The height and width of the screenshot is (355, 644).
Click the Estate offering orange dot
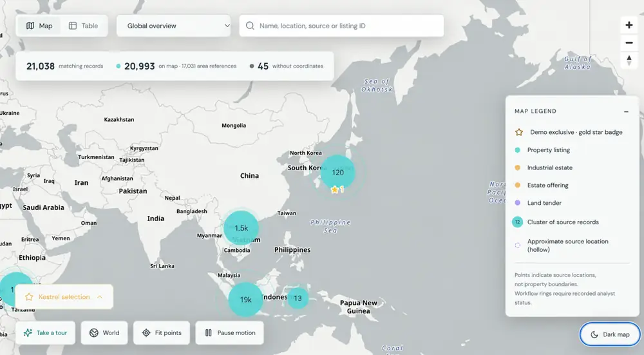[x=518, y=186]
